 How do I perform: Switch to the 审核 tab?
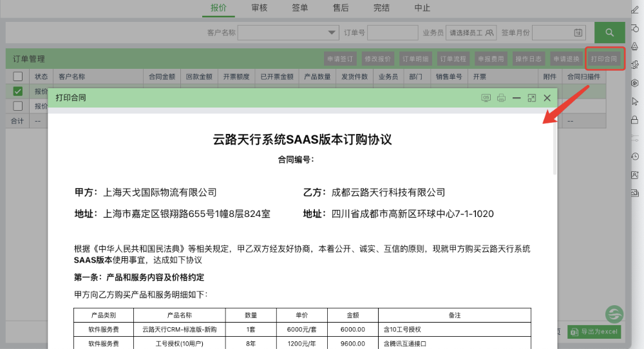[x=259, y=8]
